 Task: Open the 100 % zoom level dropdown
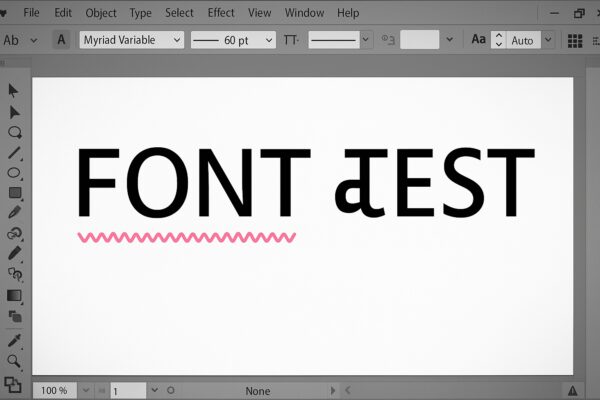coord(86,390)
